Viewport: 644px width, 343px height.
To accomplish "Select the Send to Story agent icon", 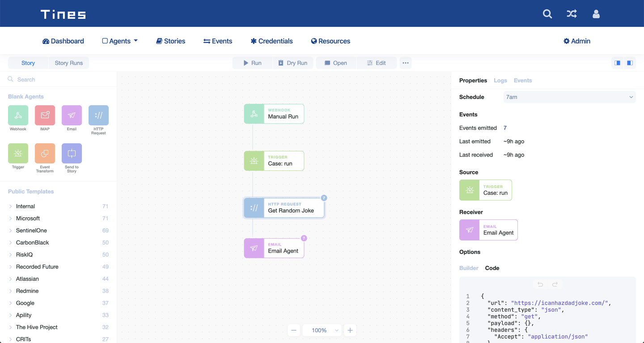I will click(x=72, y=154).
